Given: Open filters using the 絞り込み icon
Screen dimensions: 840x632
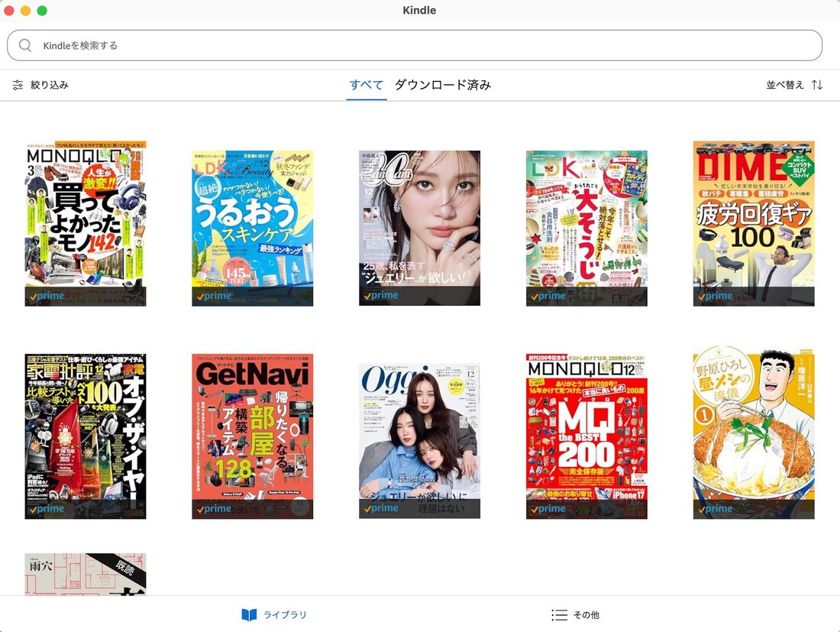Looking at the screenshot, I should pos(18,84).
